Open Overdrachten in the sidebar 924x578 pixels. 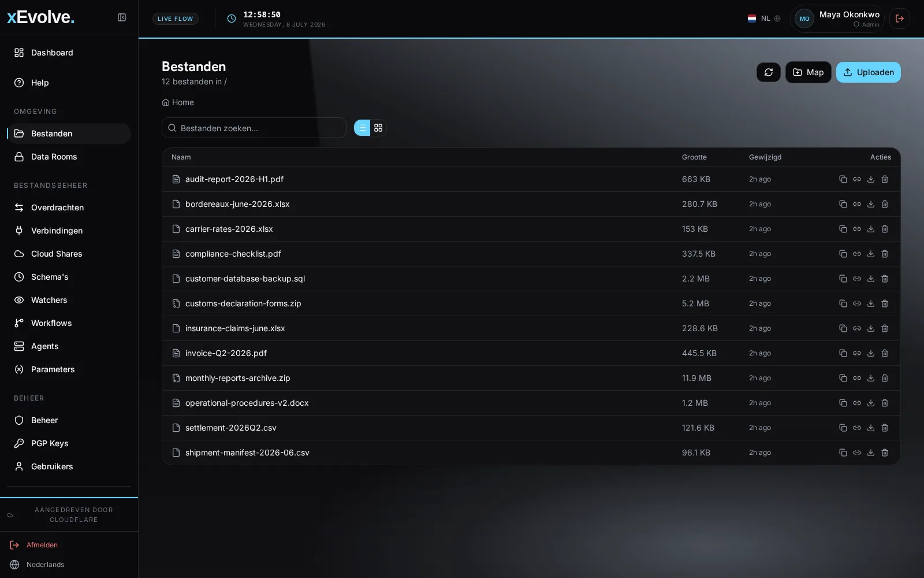69,208
